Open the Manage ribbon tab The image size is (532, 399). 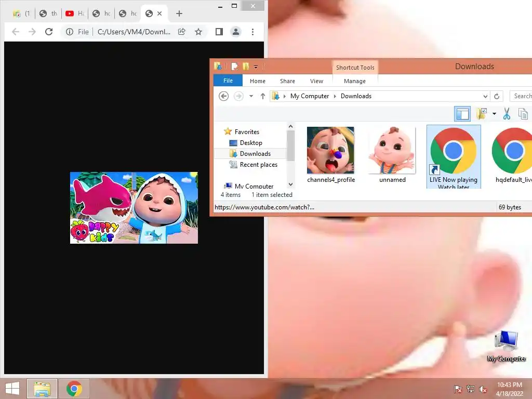(x=354, y=81)
